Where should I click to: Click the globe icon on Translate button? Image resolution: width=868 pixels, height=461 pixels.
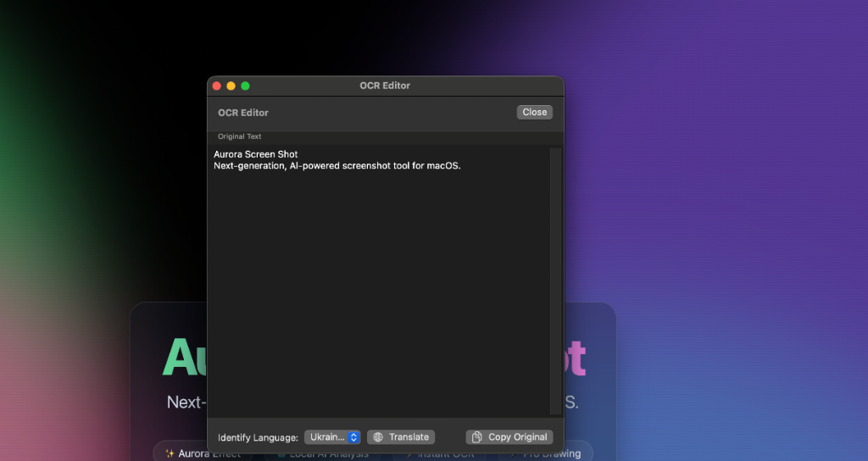pyautogui.click(x=378, y=437)
